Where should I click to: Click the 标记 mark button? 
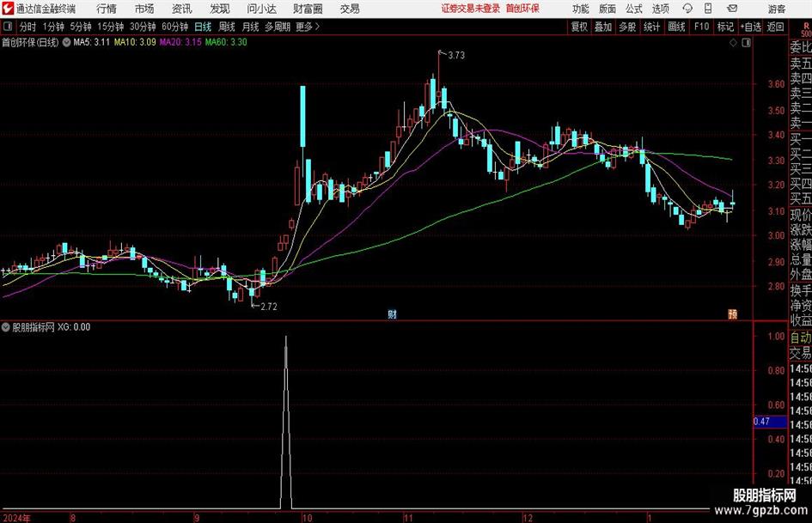pos(725,27)
